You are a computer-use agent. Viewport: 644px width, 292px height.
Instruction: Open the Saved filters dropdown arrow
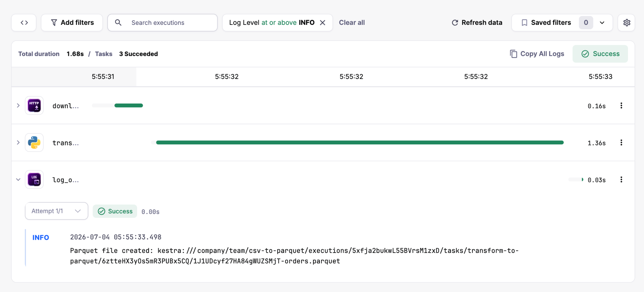point(602,23)
